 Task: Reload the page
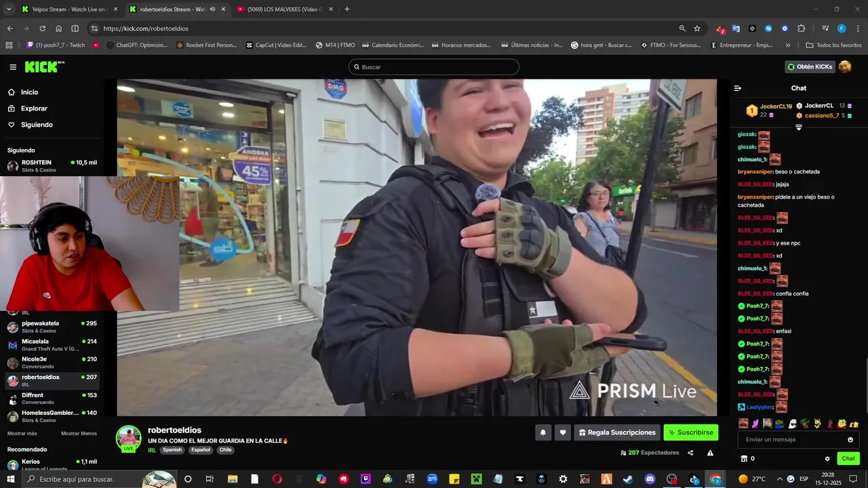pyautogui.click(x=42, y=28)
